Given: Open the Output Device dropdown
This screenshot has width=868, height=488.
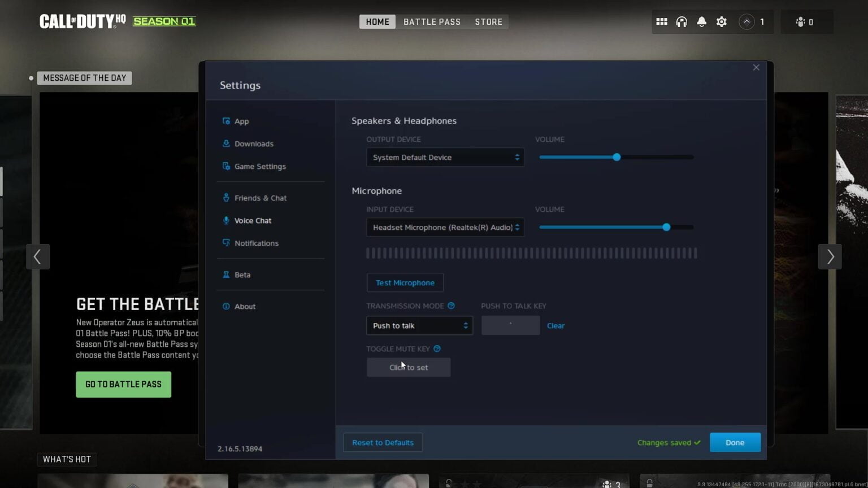Looking at the screenshot, I should (x=445, y=157).
